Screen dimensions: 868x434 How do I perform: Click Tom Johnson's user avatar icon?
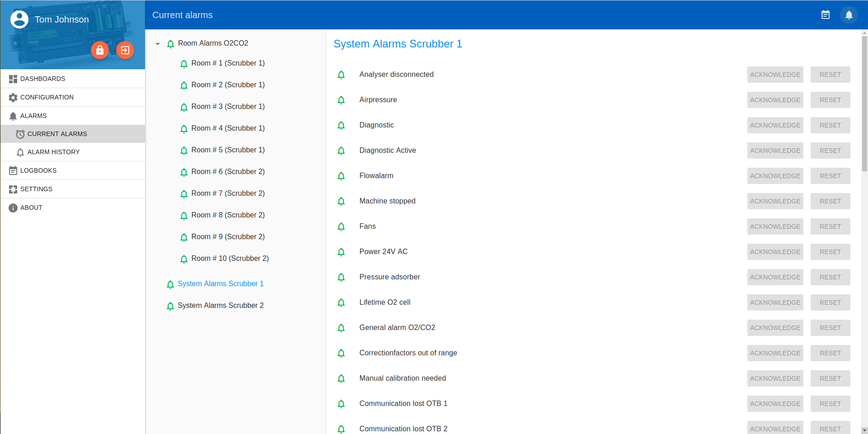click(x=19, y=19)
